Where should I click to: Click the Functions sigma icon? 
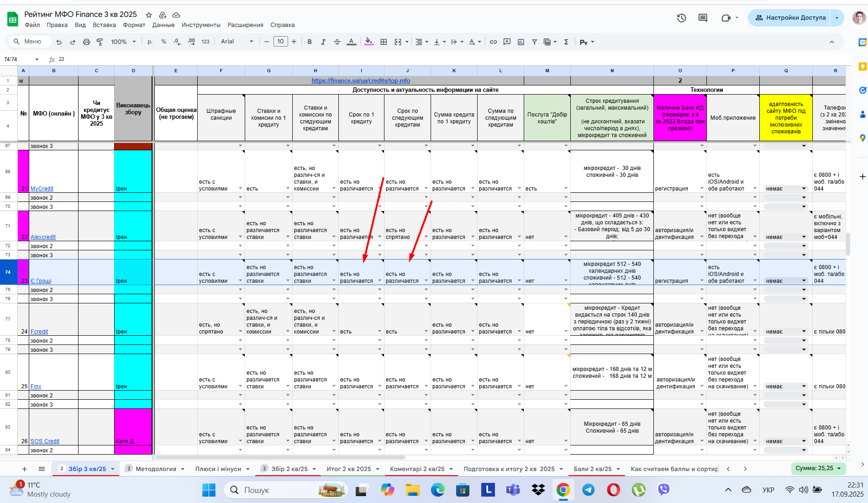pyautogui.click(x=566, y=42)
